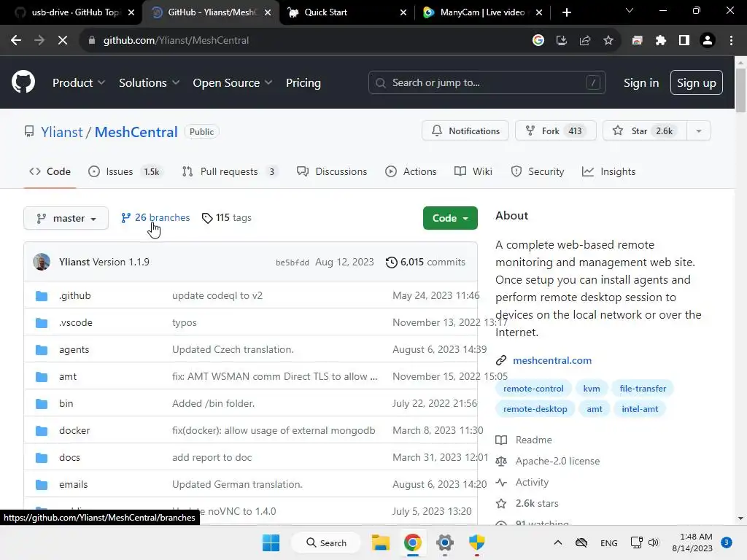The image size is (747, 560).
Task: Open the Chrome extensions puzzle icon
Action: coord(660,41)
